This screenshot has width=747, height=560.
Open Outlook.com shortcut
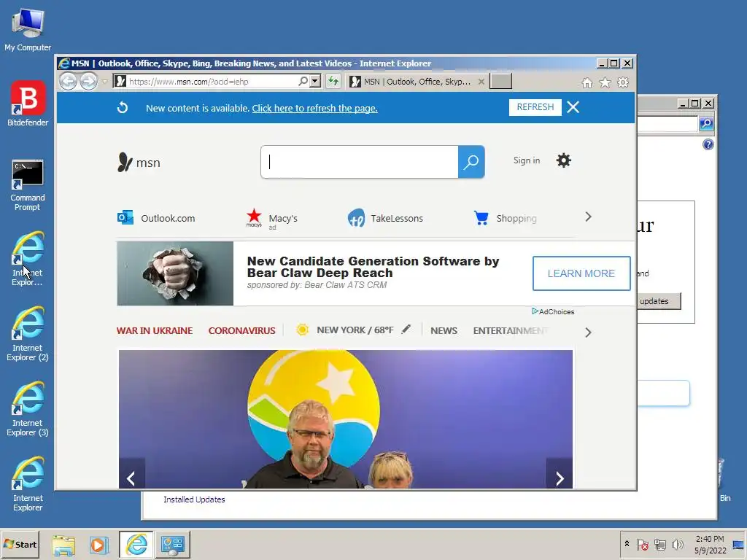coord(156,218)
